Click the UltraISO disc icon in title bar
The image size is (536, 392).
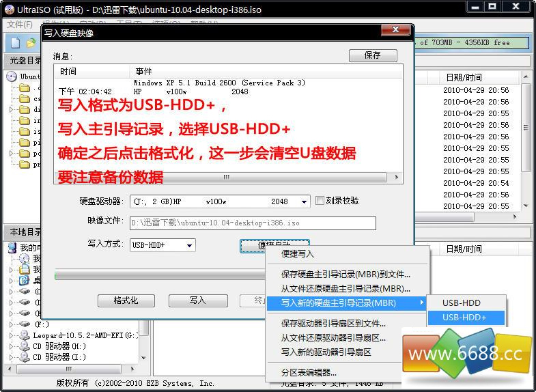click(x=10, y=10)
